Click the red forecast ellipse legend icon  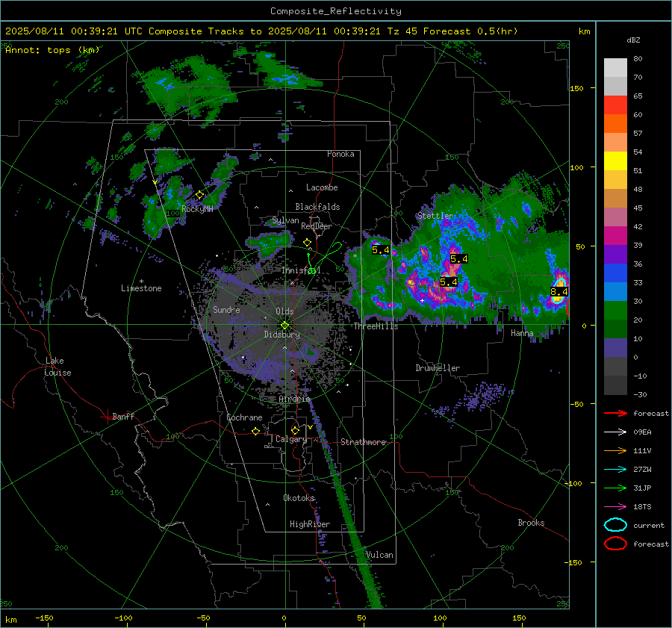click(615, 544)
